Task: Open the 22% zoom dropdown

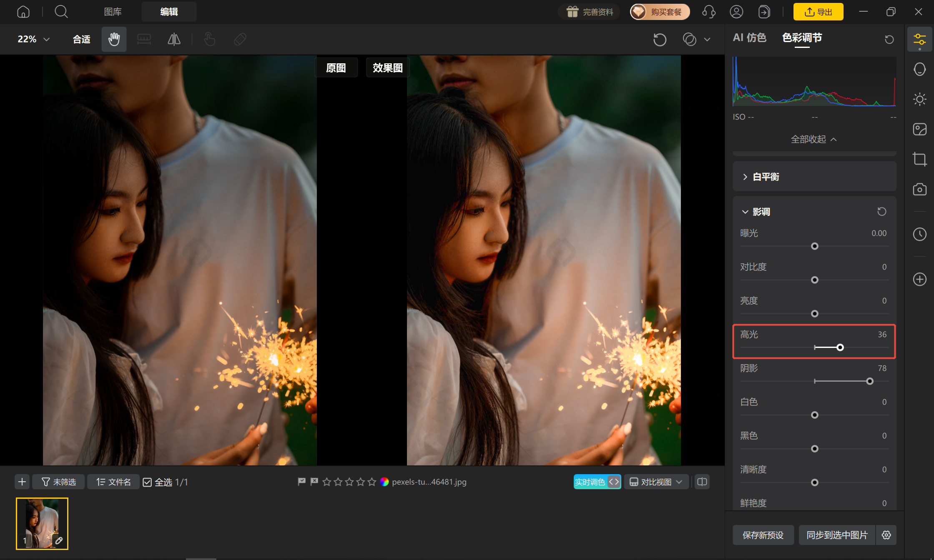Action: [x=34, y=39]
